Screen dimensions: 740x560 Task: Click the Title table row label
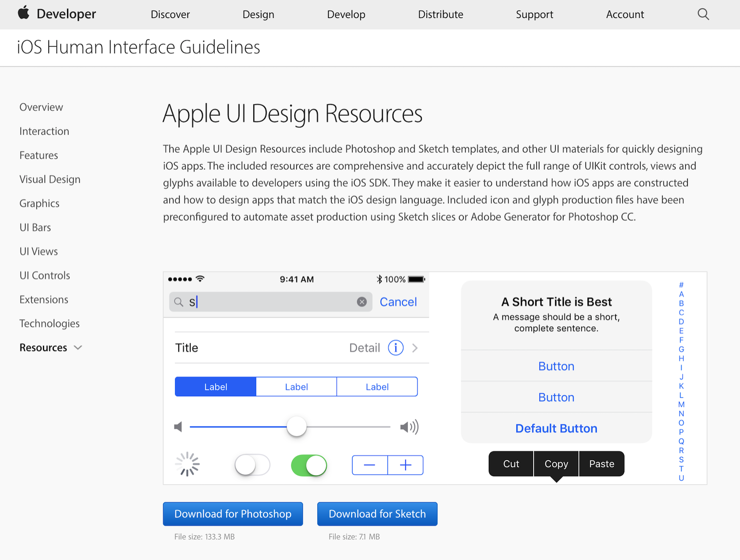[187, 348]
